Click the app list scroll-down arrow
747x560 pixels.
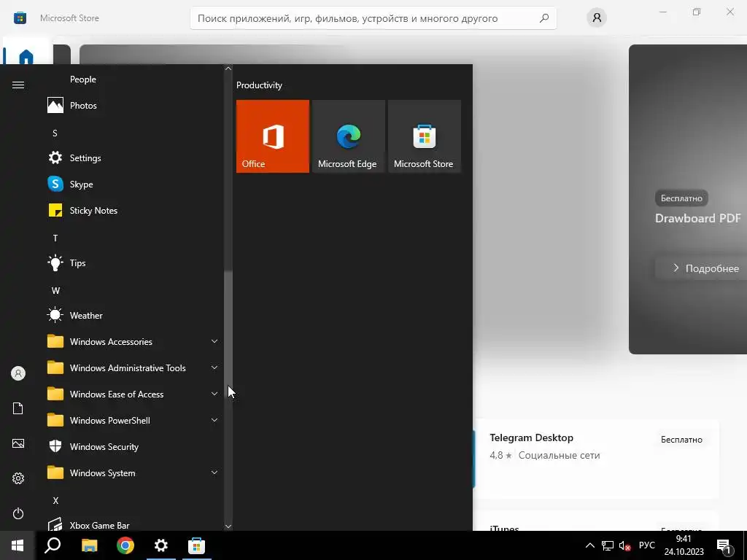228,526
